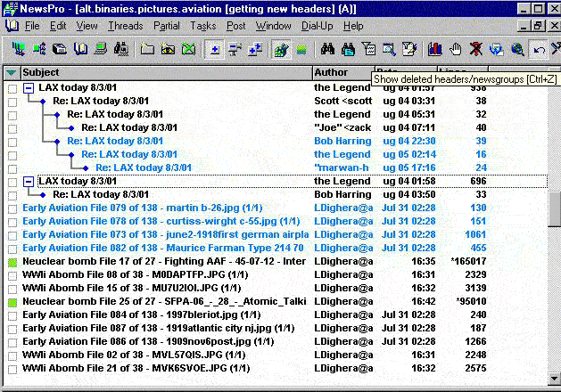Open the Threads menu
The image size is (561, 392).
tap(125, 26)
